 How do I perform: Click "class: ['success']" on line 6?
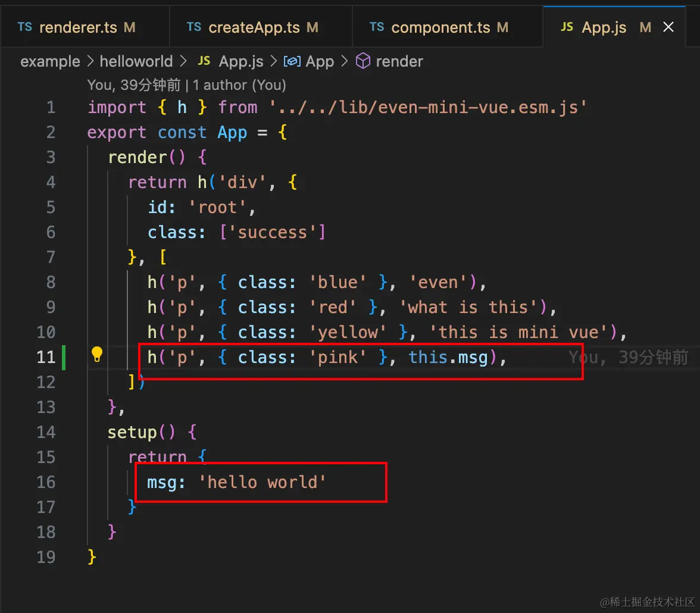[x=237, y=233]
